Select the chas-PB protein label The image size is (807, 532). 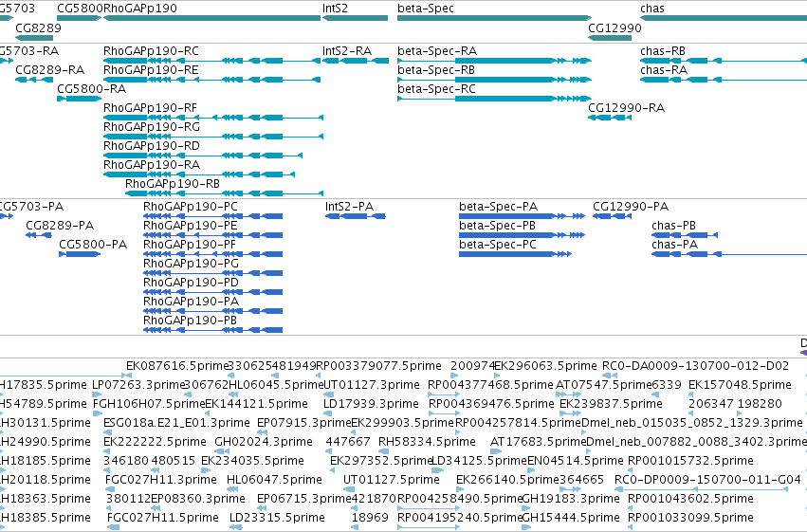click(x=673, y=226)
